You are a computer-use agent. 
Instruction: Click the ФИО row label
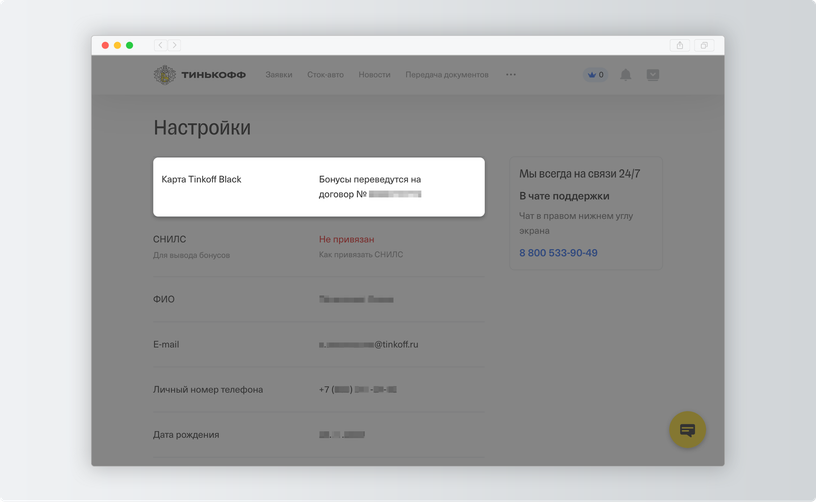[x=164, y=299]
